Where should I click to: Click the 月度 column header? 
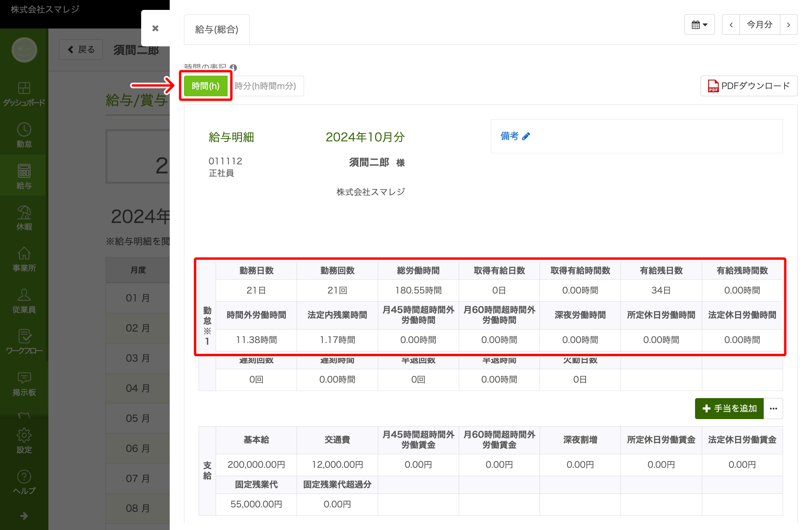pos(138,270)
